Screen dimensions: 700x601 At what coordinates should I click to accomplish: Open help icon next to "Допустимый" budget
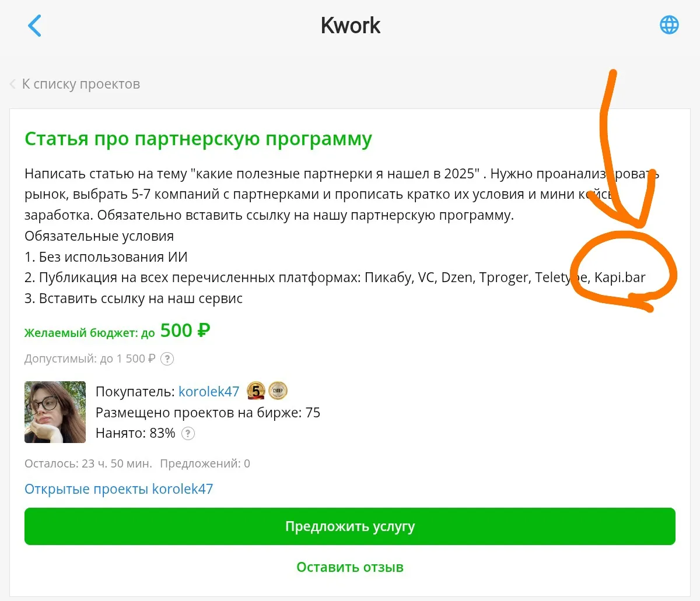point(167,359)
